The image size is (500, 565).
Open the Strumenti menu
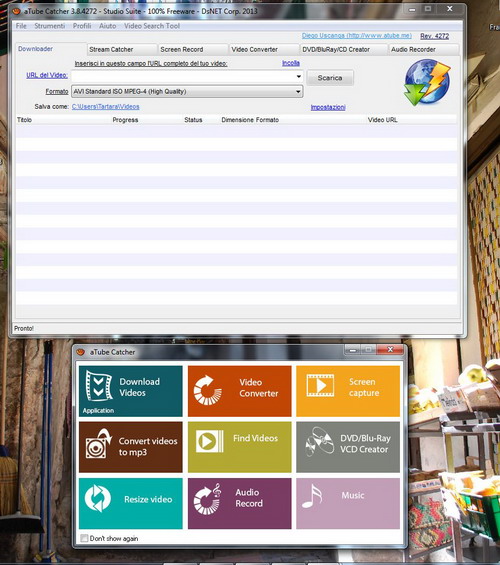coord(50,26)
